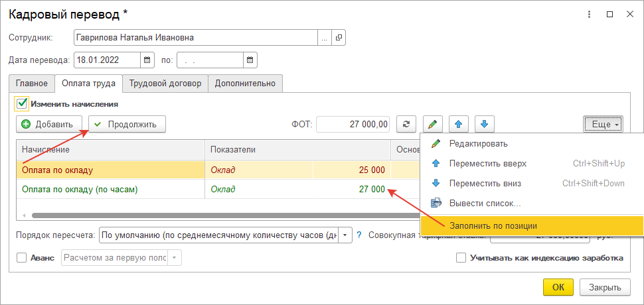
Task: Click the help question mark icon
Action: click(x=359, y=235)
